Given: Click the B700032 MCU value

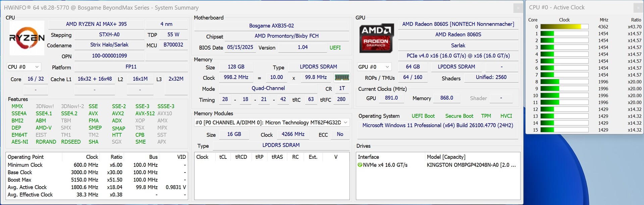Looking at the screenshot, I should click(173, 45).
